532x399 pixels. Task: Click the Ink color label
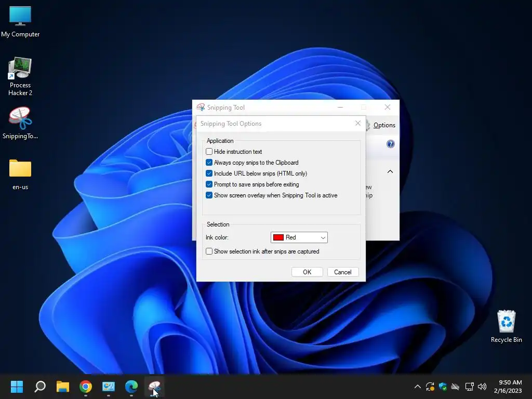pos(217,237)
